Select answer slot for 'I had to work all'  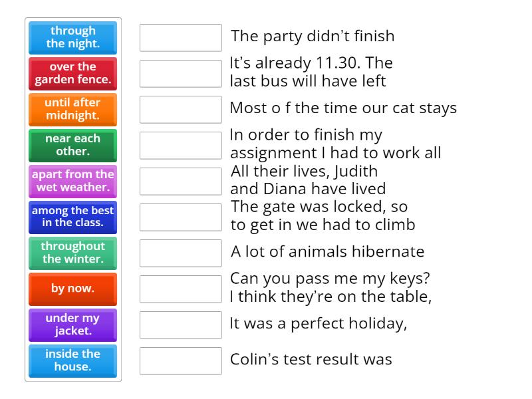point(181,145)
